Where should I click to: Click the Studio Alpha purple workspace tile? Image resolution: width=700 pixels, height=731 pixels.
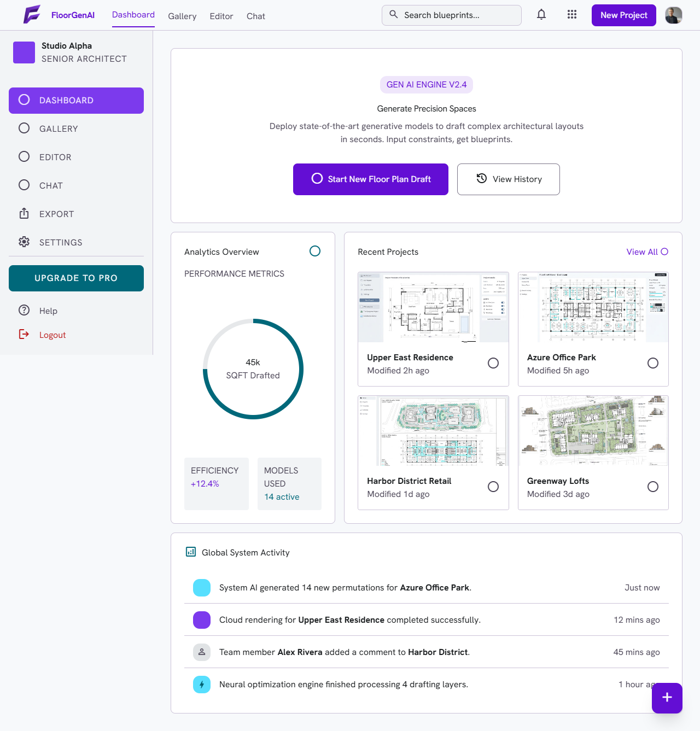point(24,52)
